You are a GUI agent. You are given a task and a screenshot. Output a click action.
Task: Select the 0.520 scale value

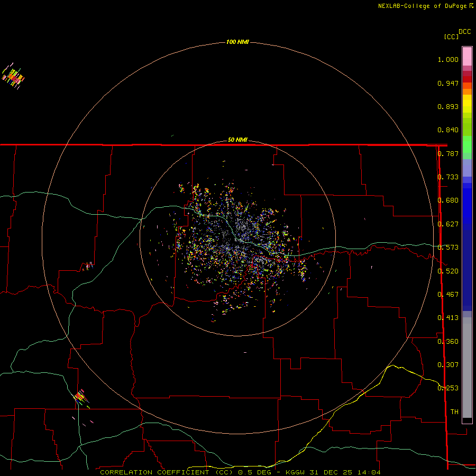coord(448,271)
